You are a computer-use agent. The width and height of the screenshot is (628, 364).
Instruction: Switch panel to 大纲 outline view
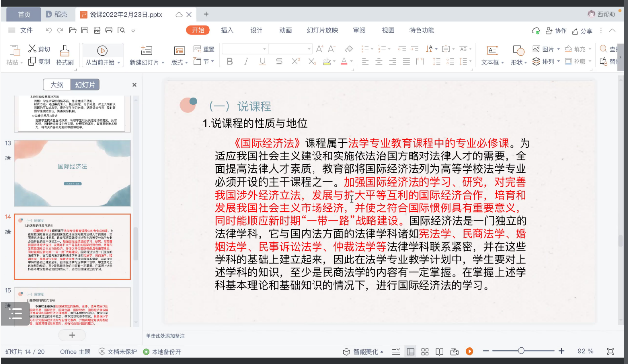[57, 85]
